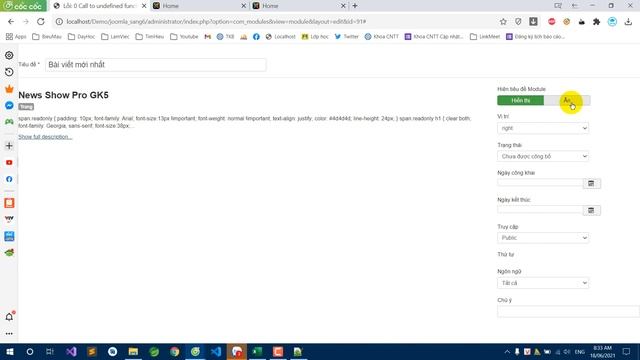This screenshot has height=360, width=640.
Task: Open a new browser tab
Action: pos(355,6)
